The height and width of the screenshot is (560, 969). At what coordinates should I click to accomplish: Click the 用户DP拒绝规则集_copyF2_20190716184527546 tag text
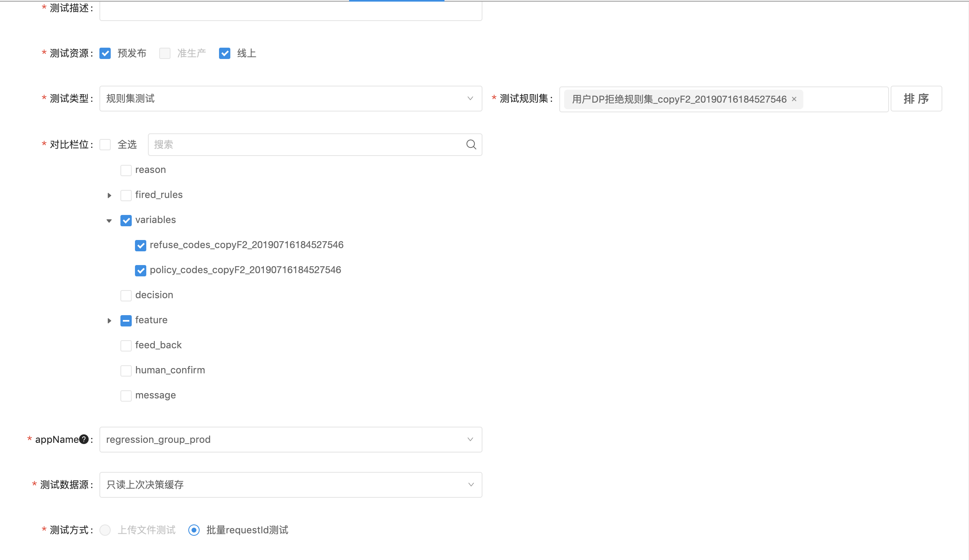pos(679,99)
